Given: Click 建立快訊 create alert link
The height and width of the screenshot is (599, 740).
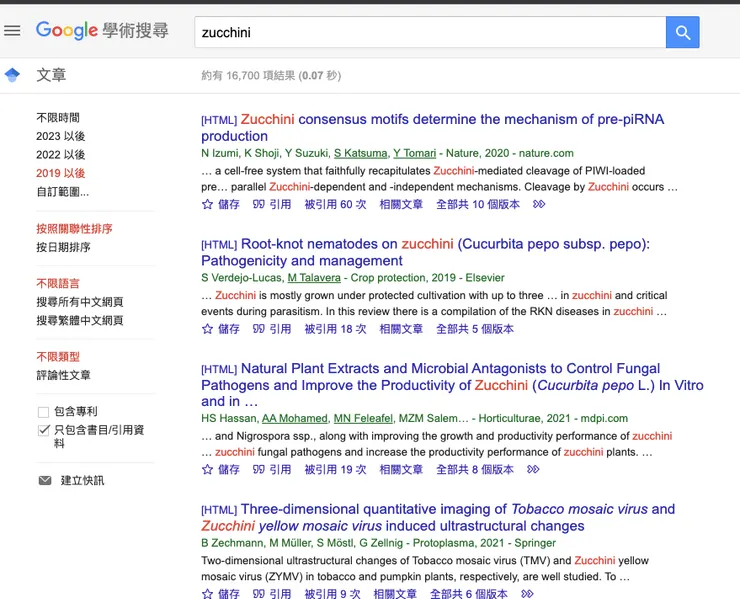Looking at the screenshot, I should (83, 481).
